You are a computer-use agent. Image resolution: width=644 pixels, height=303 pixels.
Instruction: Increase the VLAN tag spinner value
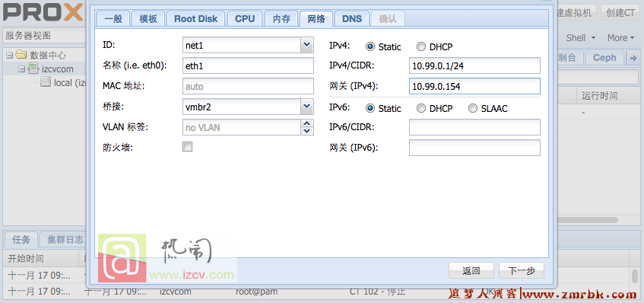[307, 123]
